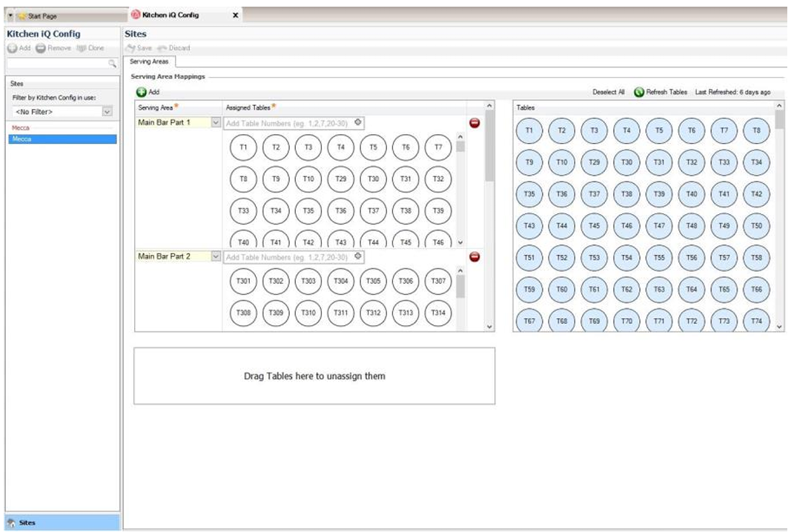
Task: Select the Serving Areas tab
Action: [149, 61]
